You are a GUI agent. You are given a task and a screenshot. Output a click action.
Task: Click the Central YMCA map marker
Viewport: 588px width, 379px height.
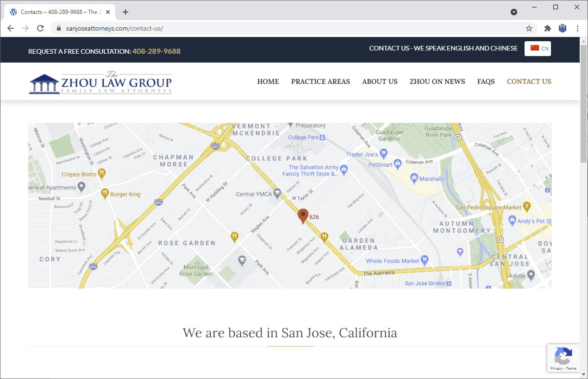point(277,193)
